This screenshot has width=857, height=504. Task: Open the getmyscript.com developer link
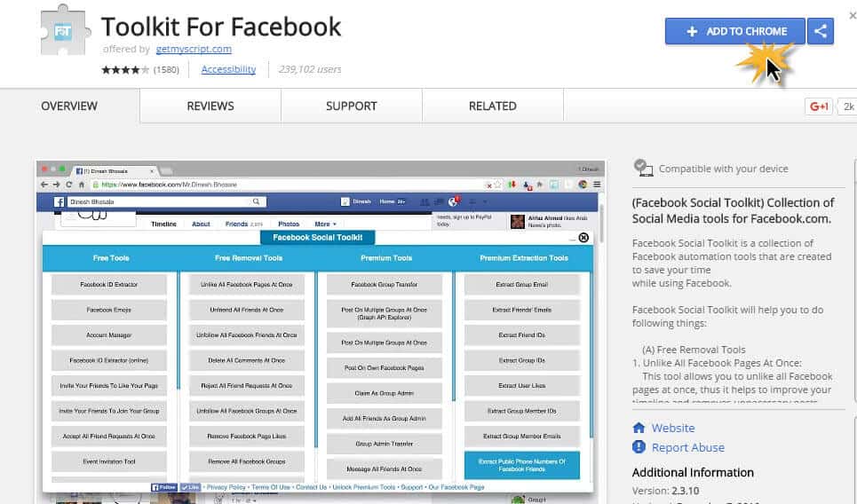(194, 49)
